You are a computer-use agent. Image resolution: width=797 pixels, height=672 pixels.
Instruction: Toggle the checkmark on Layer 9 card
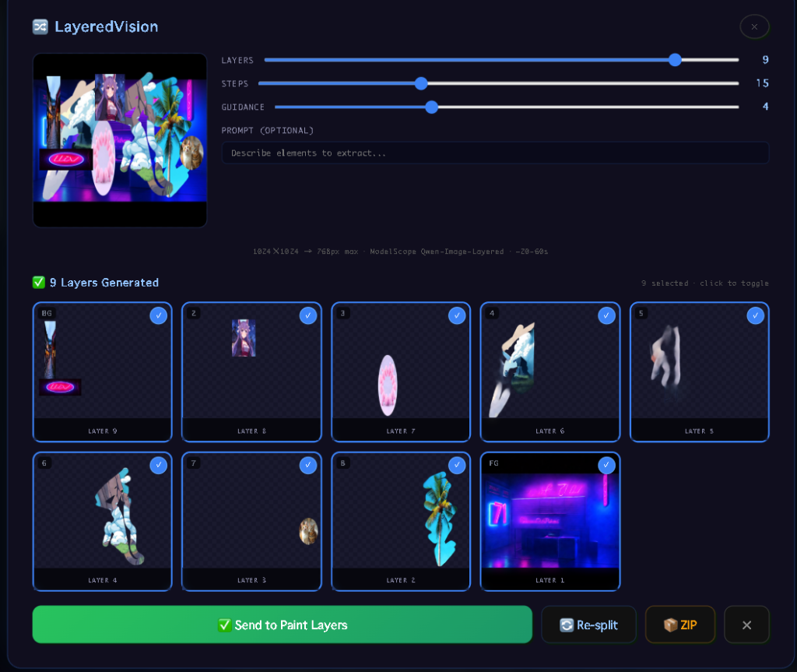[x=159, y=315]
